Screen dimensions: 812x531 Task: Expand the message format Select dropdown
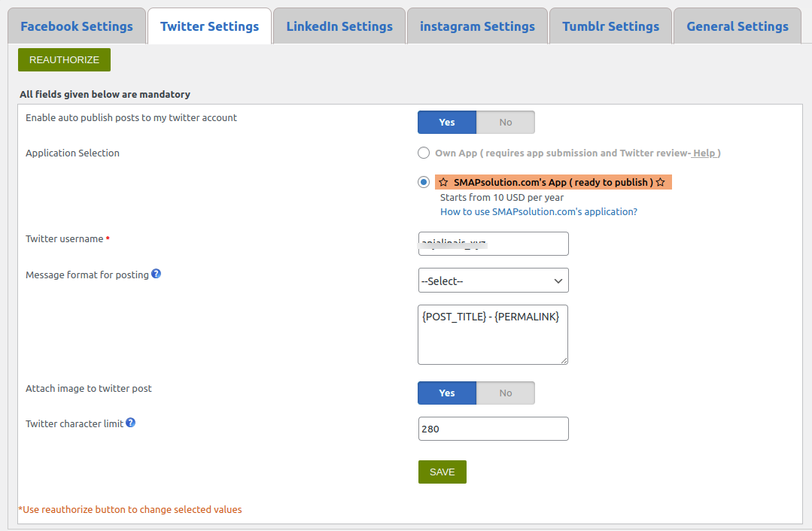493,281
